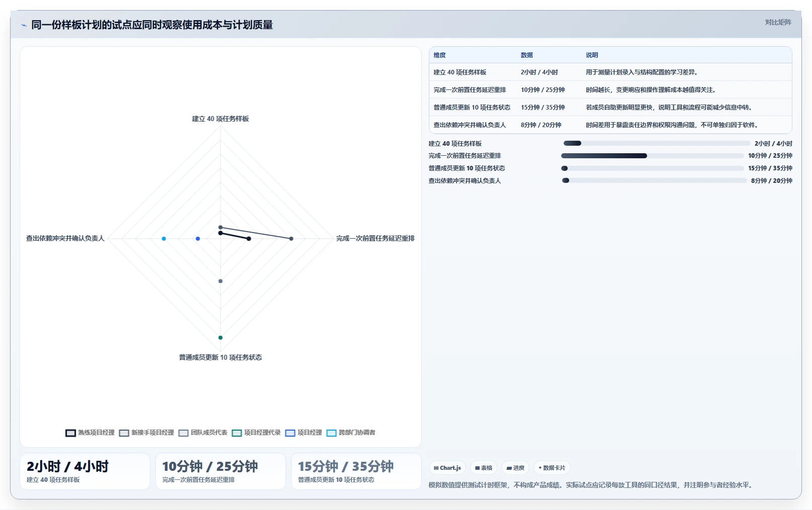Click the description starting 时间差用于暴露责任边界
Viewport: 812px width, 510px height.
[x=672, y=125]
